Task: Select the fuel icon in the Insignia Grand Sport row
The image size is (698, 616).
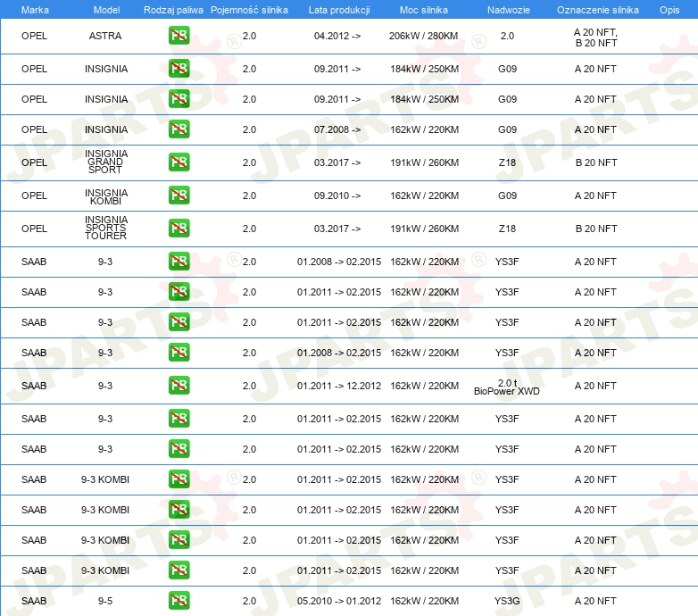Action: point(179,162)
